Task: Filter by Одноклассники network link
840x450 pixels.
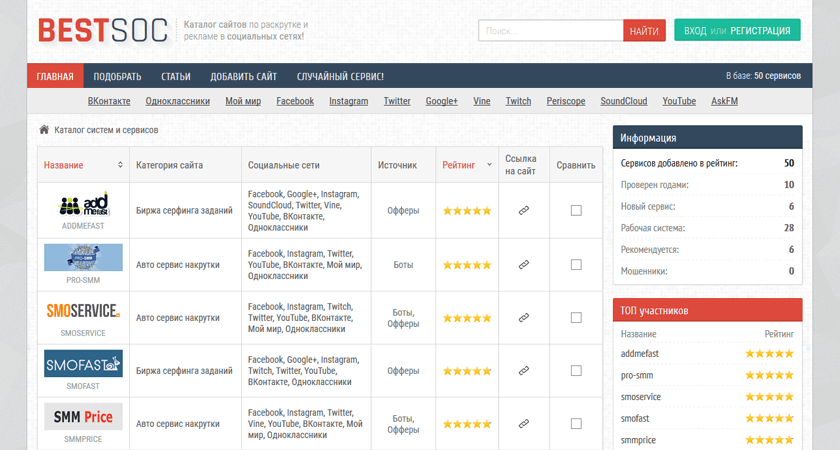Action: click(x=177, y=101)
